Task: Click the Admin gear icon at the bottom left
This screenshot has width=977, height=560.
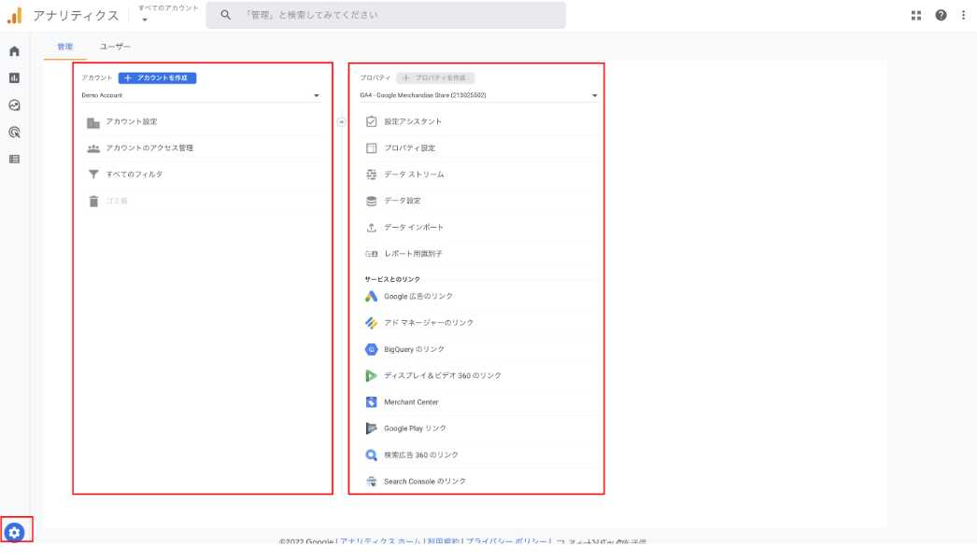Action: [x=14, y=533]
